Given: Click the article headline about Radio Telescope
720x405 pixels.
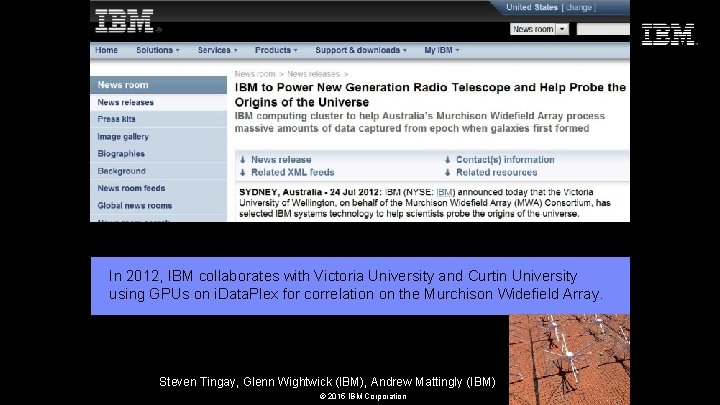Looking at the screenshot, I should (x=430, y=95).
